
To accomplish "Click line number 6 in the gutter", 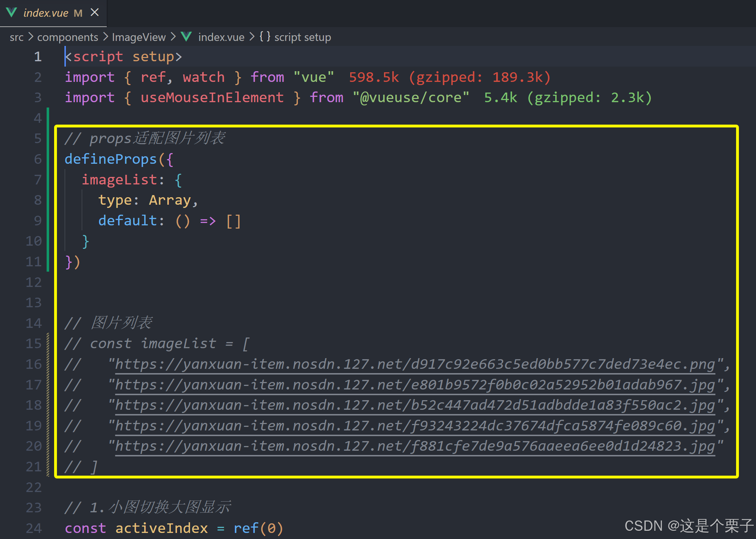I will tap(37, 159).
